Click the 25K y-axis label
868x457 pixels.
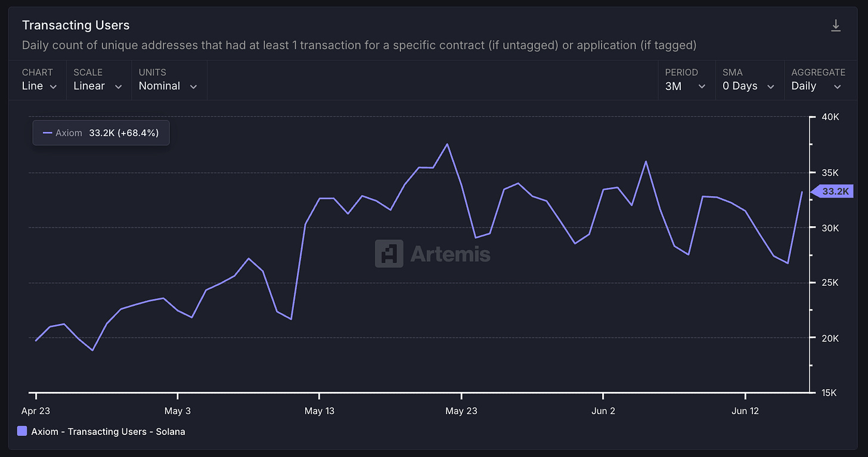830,283
